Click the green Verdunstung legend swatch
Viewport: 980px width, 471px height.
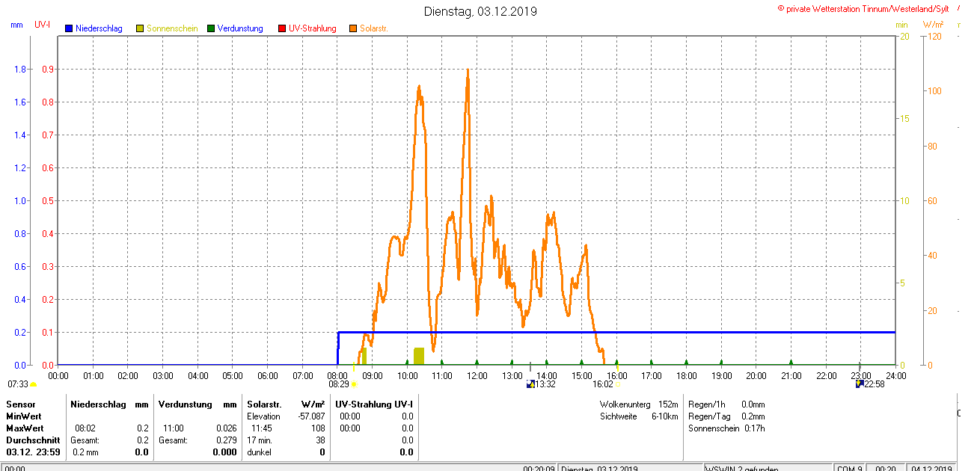coord(211,28)
